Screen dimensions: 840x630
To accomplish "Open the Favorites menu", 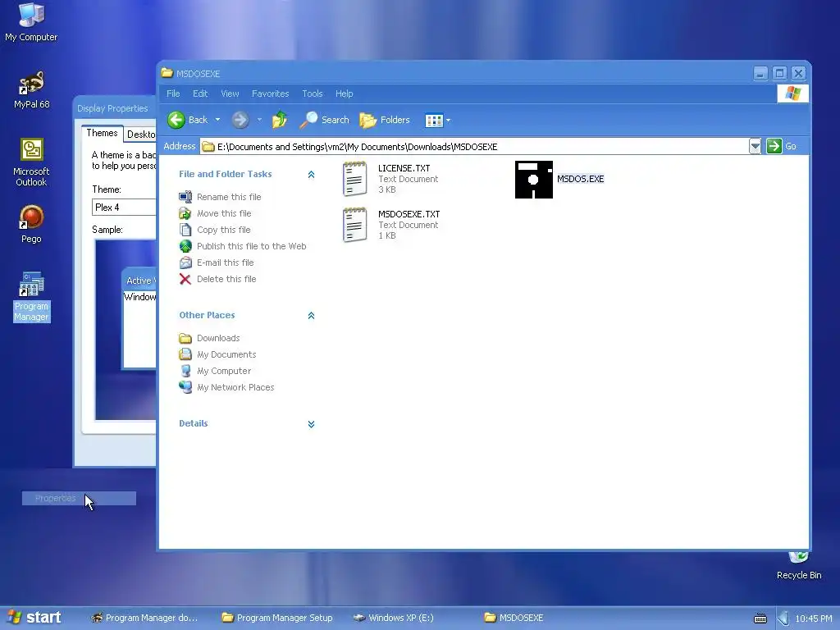I will 270,94.
